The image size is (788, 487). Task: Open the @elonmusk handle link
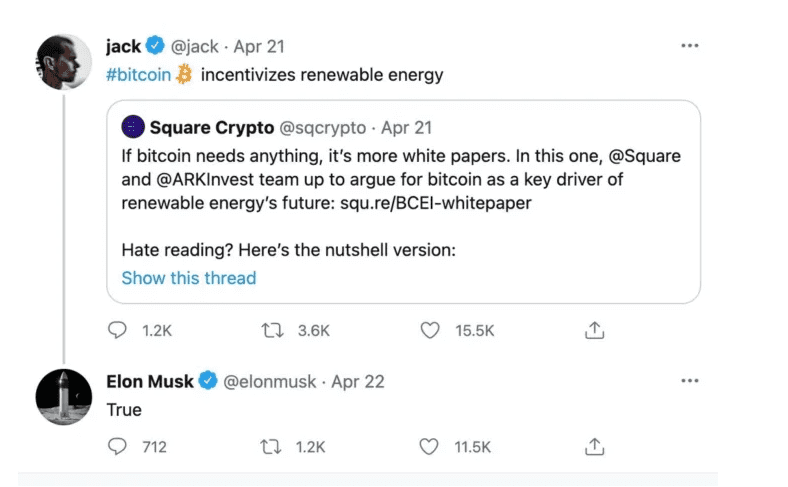270,382
